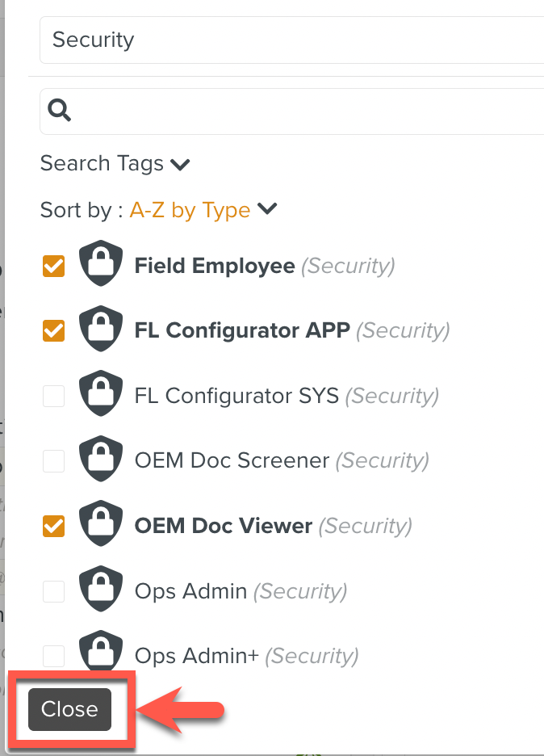Uncheck the FL Configurator APP tag

pyautogui.click(x=53, y=330)
